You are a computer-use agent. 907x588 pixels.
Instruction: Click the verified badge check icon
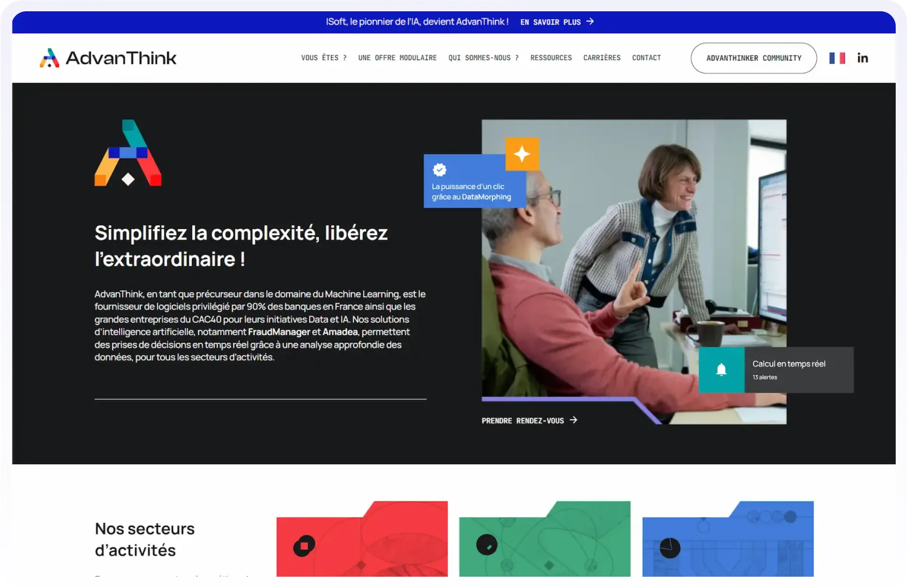pyautogui.click(x=439, y=169)
